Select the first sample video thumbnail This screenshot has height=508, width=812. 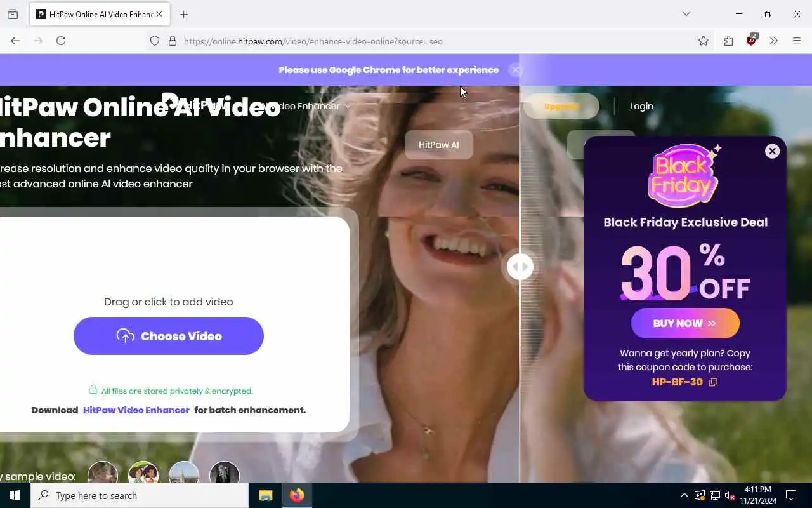pos(103,473)
